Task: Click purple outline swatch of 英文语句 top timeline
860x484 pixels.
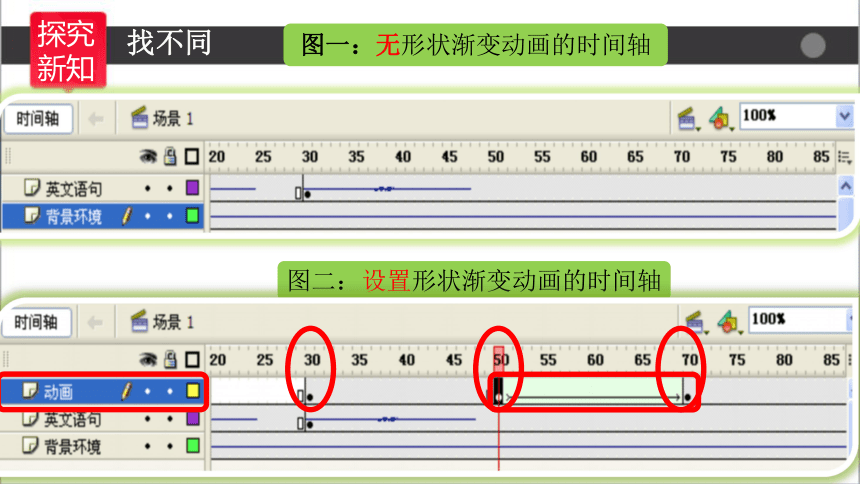Action: point(192,188)
